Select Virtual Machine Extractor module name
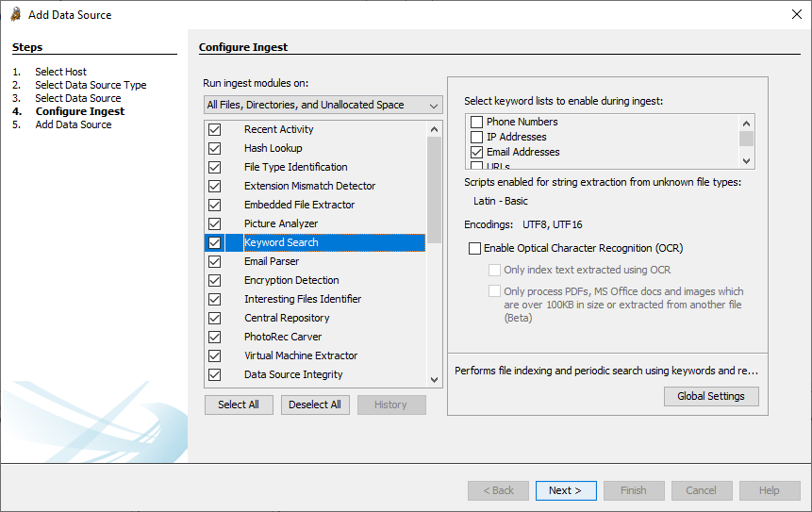This screenshot has height=512, width=812. coord(301,355)
